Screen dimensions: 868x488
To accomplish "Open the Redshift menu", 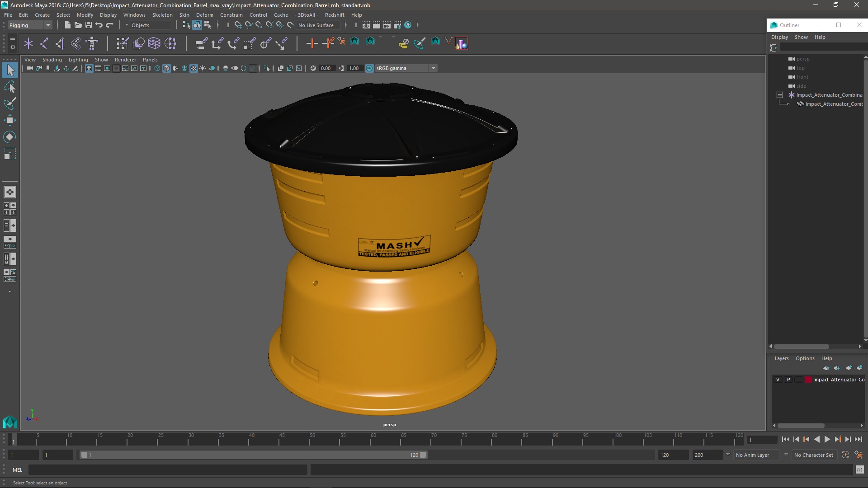I will [x=335, y=15].
